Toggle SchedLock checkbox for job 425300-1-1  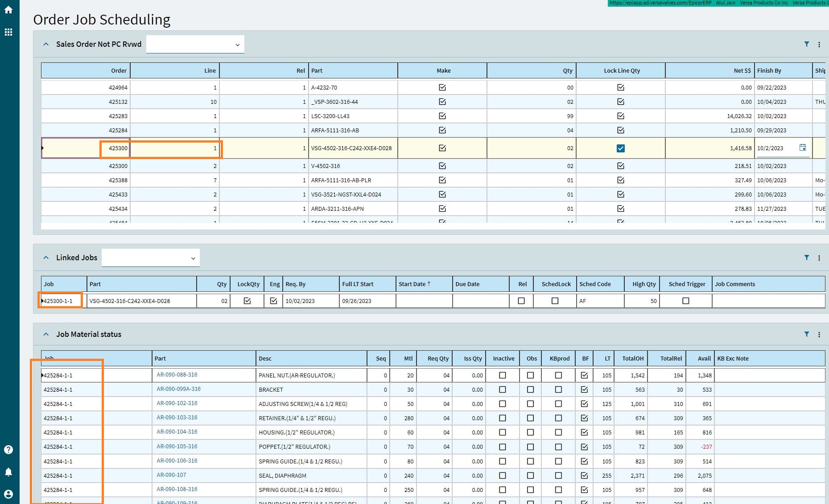pos(555,301)
